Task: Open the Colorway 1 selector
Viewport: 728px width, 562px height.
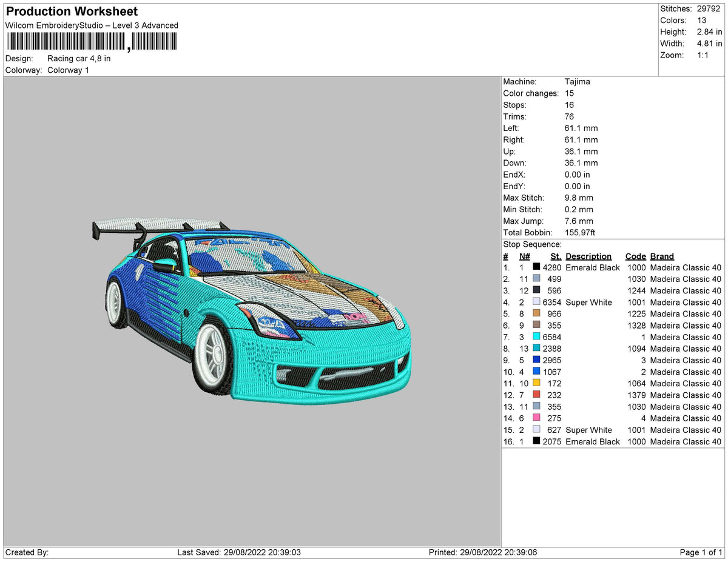Action: 68,70
